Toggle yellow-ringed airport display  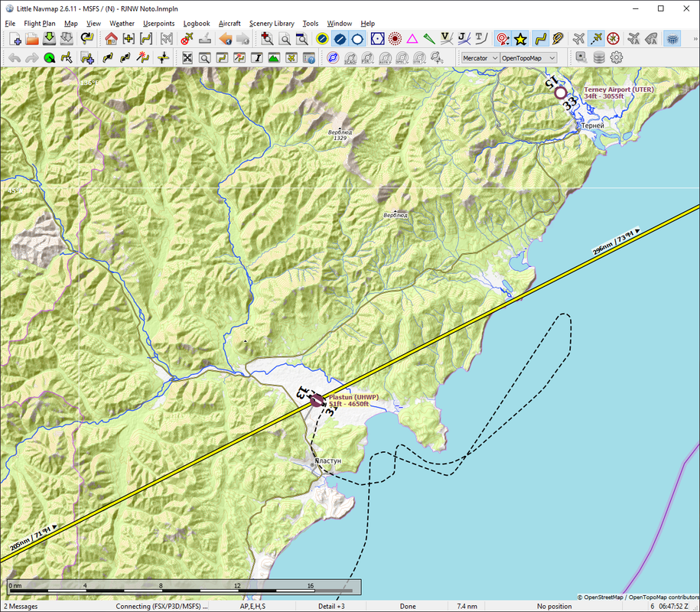coord(322,39)
